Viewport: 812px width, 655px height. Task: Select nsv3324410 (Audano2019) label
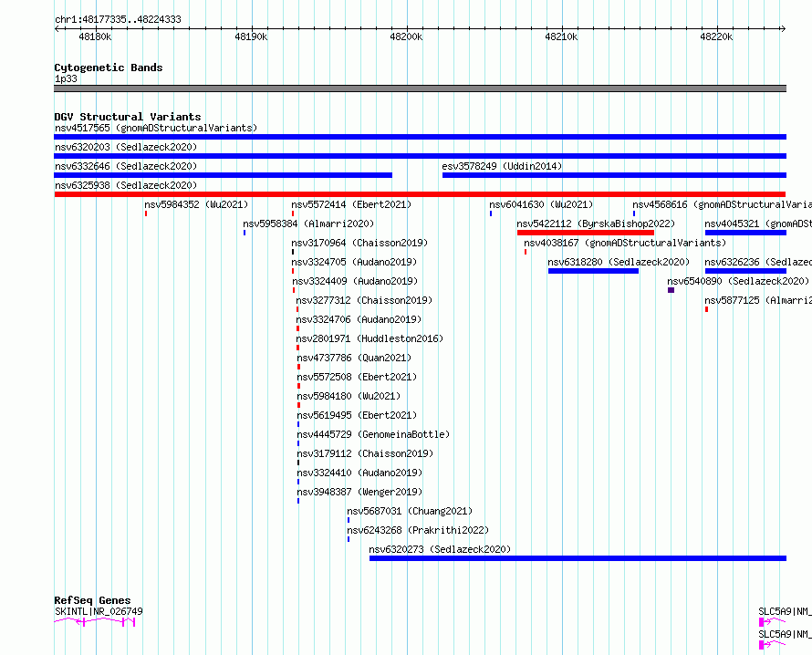pos(359,473)
